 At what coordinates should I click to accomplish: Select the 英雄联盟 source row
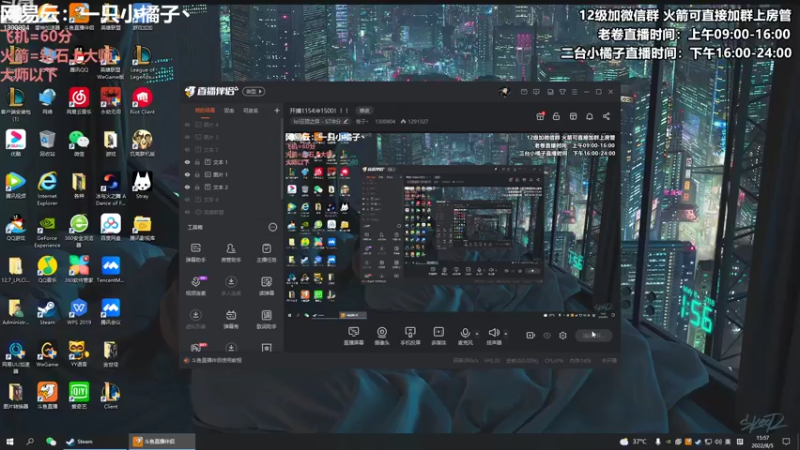coord(231,212)
